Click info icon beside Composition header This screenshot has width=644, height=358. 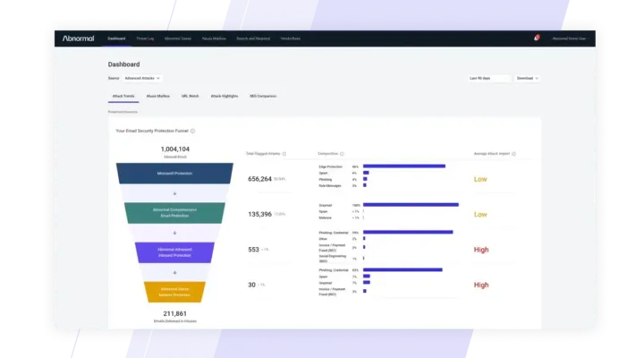click(342, 154)
